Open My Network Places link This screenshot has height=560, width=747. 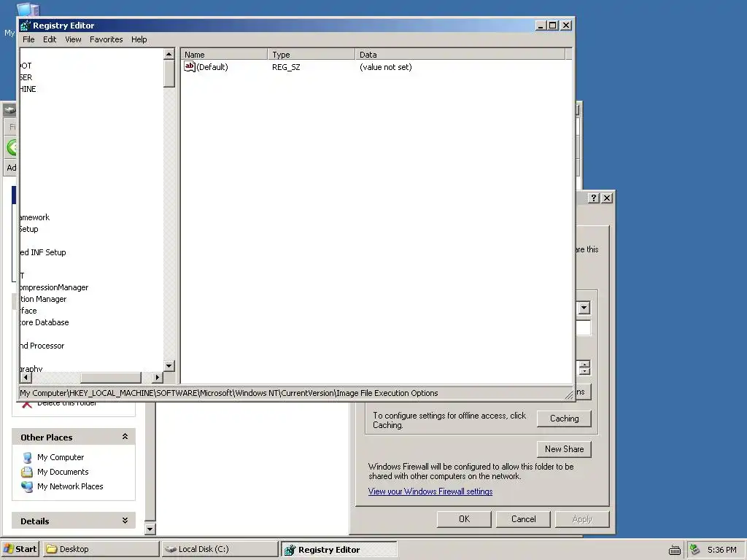tap(70, 486)
